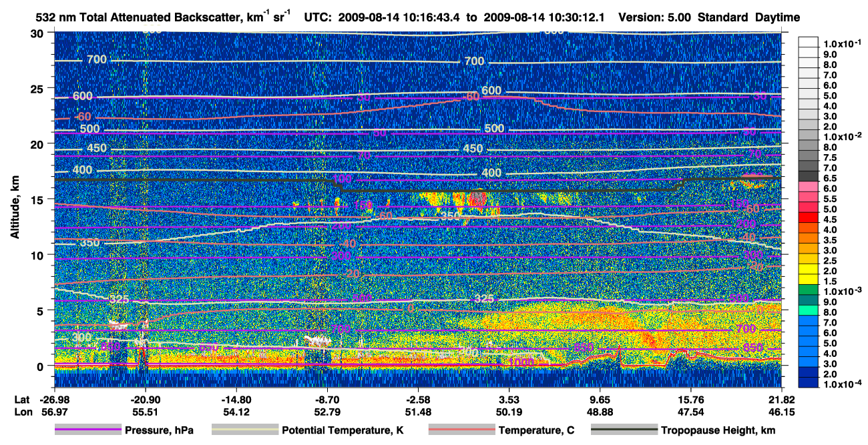Image resolution: width=868 pixels, height=445 pixels.
Task: Click the word 'Standard' in the header
Action: 723,17
